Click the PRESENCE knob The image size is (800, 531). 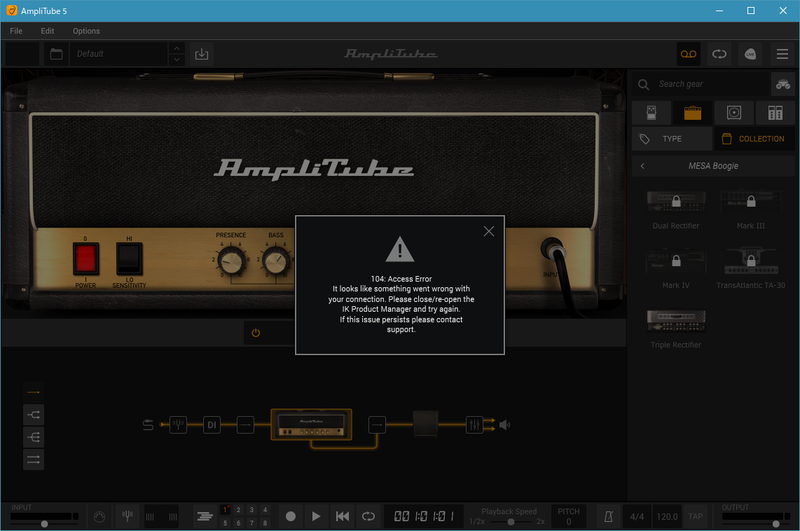point(231,262)
